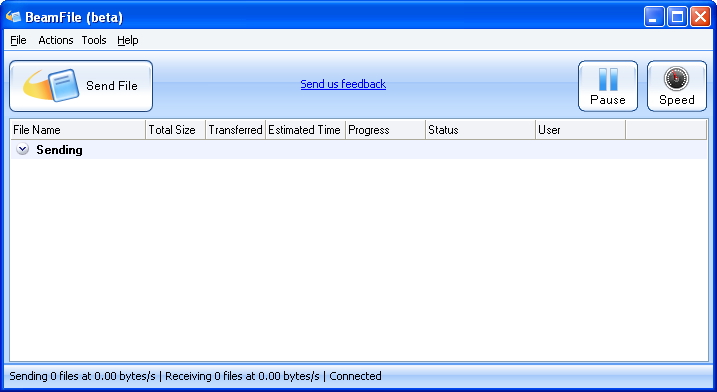The height and width of the screenshot is (392, 717).
Task: Click the Send File button
Action: [x=81, y=86]
